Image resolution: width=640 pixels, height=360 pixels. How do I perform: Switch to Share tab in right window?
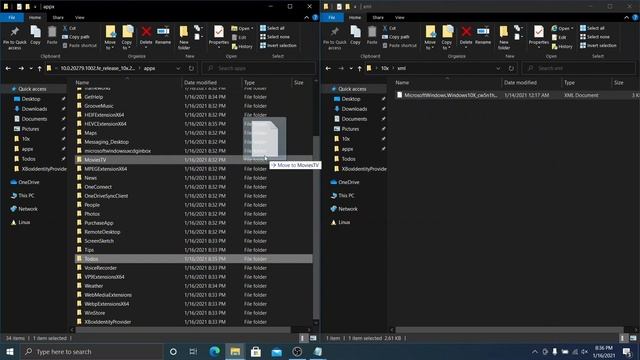point(378,18)
